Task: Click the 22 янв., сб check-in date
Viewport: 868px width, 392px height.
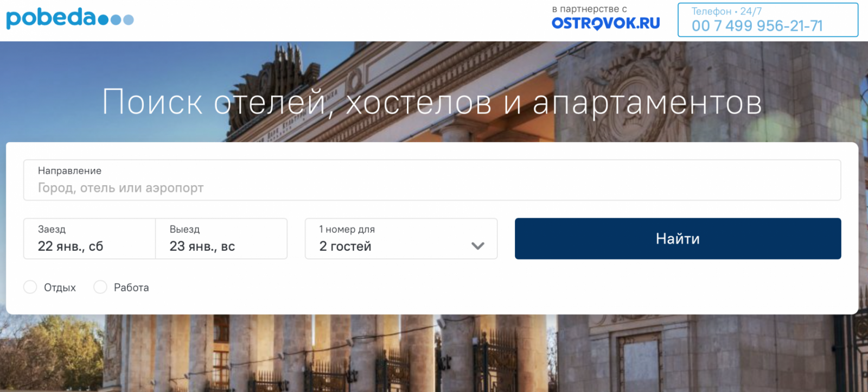Action: click(71, 246)
